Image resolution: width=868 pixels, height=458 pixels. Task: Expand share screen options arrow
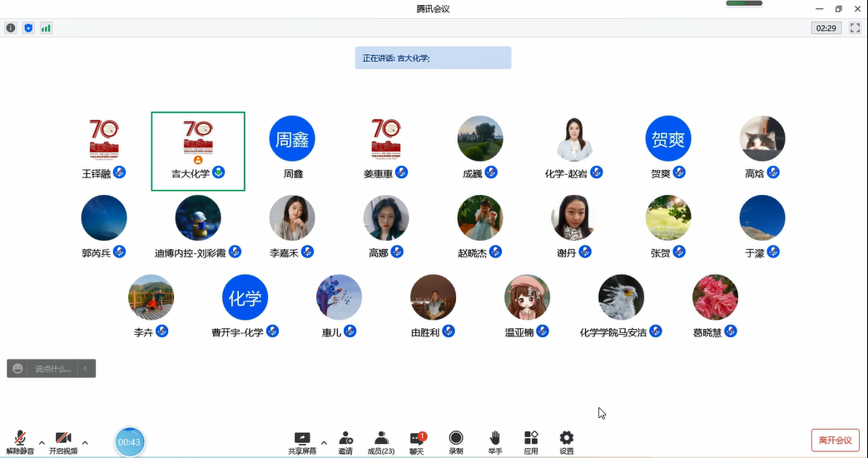[x=324, y=442]
